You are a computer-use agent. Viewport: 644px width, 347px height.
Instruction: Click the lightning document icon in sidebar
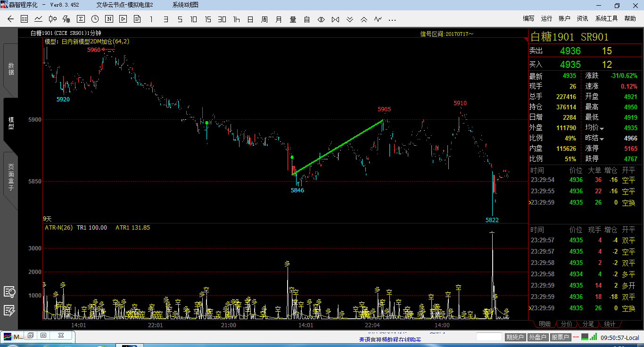point(9,310)
